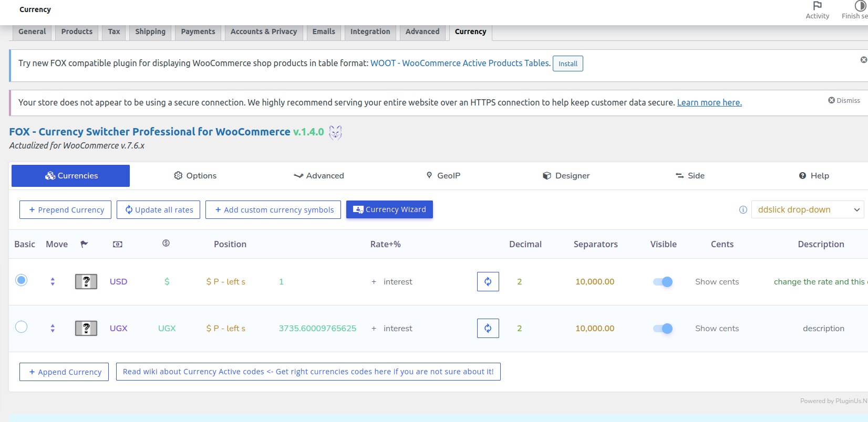
Task: Open the ddslick drop-down selector
Action: pos(808,210)
